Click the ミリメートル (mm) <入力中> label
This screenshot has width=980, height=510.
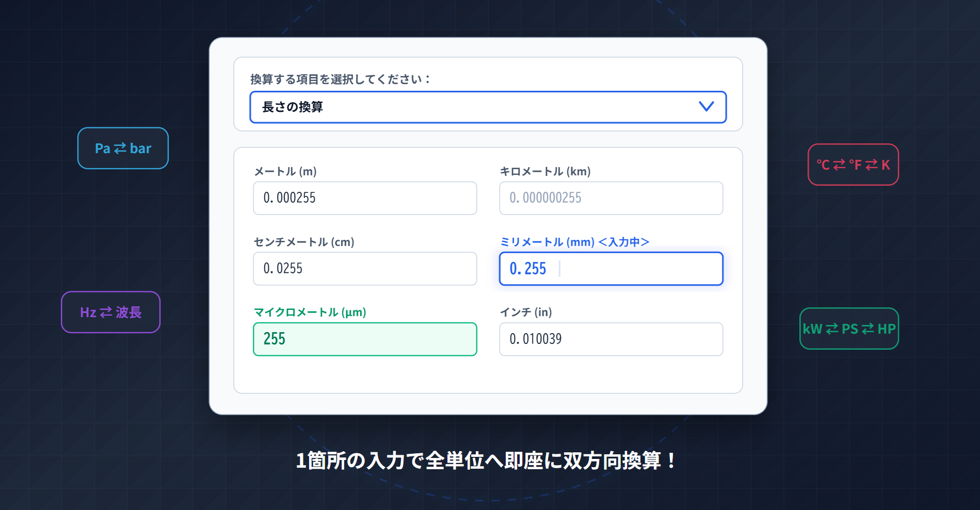click(x=574, y=242)
